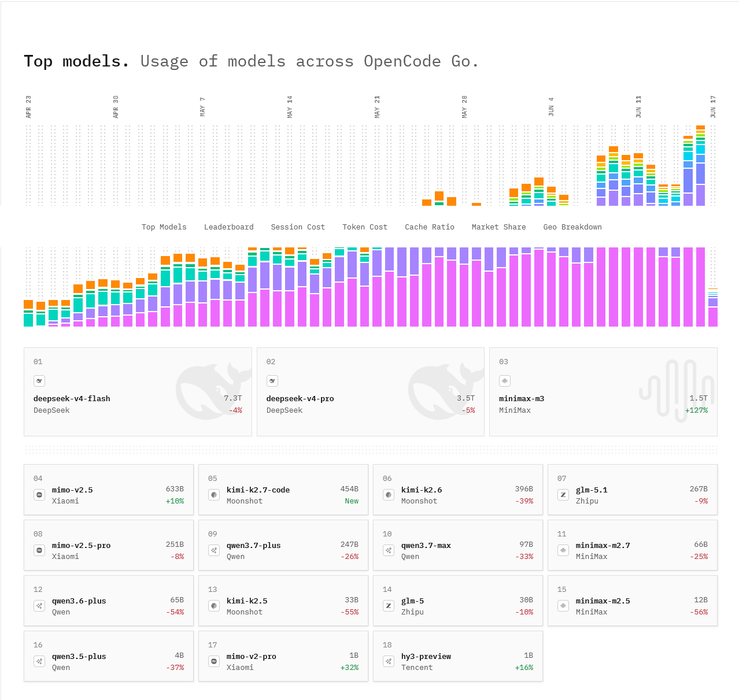The image size is (739, 700).
Task: Open the qwen3.7-max model card
Action: coord(458,545)
